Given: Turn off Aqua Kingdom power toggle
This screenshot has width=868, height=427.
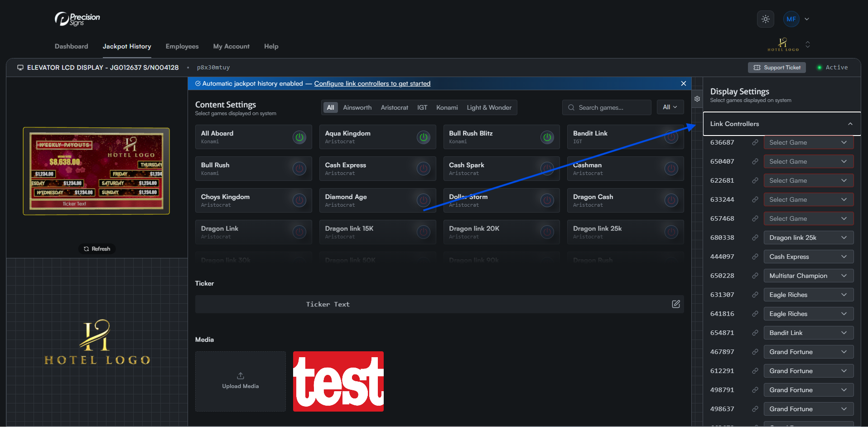Looking at the screenshot, I should (x=423, y=137).
